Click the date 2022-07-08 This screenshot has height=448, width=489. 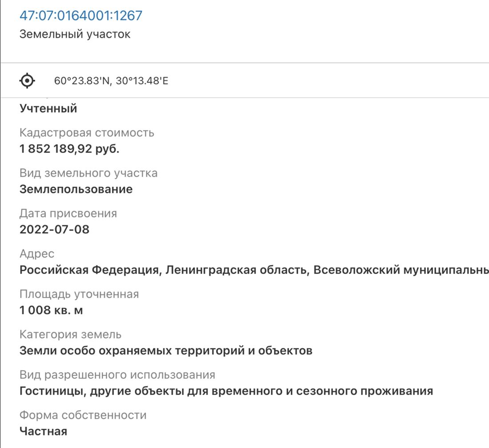point(54,230)
